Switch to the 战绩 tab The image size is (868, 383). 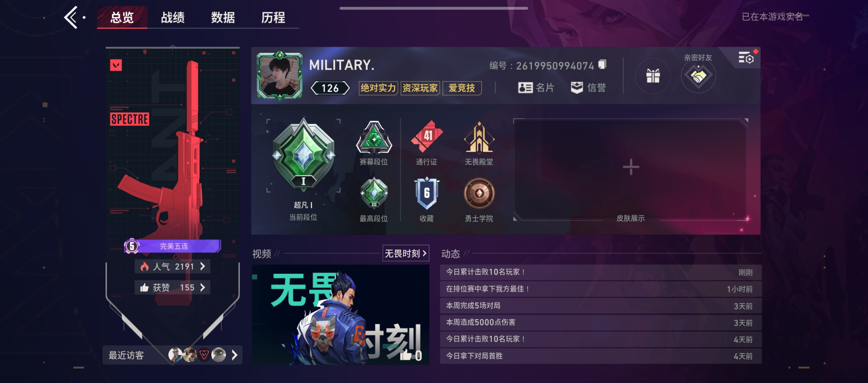pyautogui.click(x=173, y=17)
